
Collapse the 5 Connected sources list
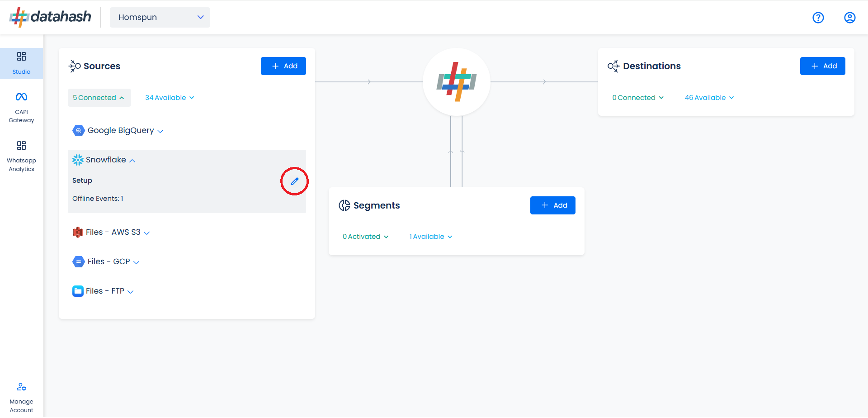point(99,98)
